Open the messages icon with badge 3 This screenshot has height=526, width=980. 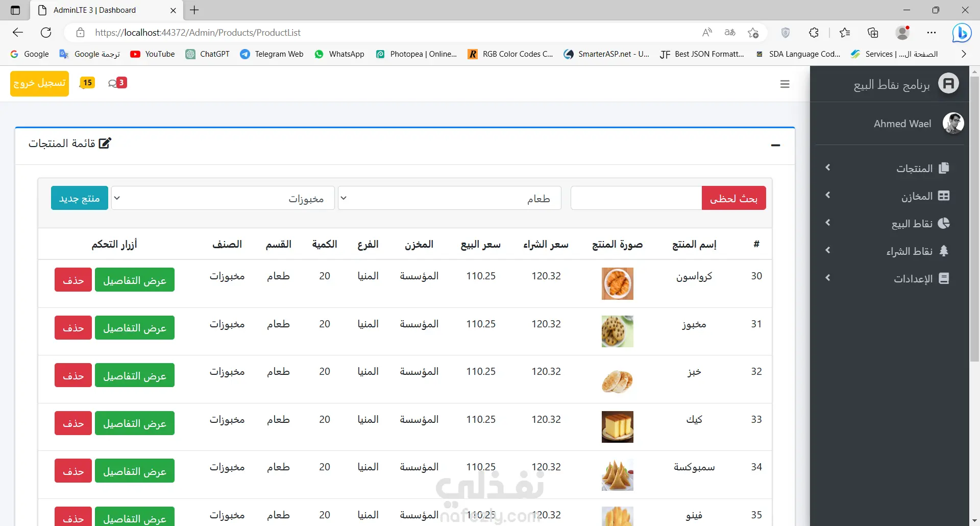pyautogui.click(x=117, y=83)
